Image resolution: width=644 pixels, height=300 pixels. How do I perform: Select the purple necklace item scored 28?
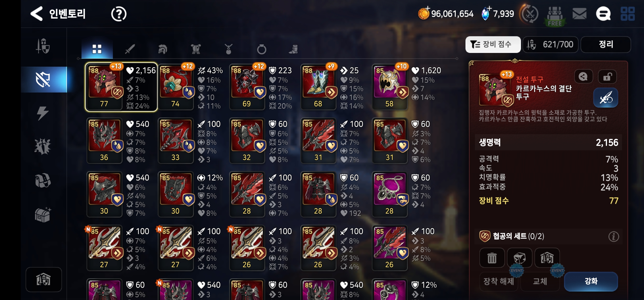click(x=389, y=194)
